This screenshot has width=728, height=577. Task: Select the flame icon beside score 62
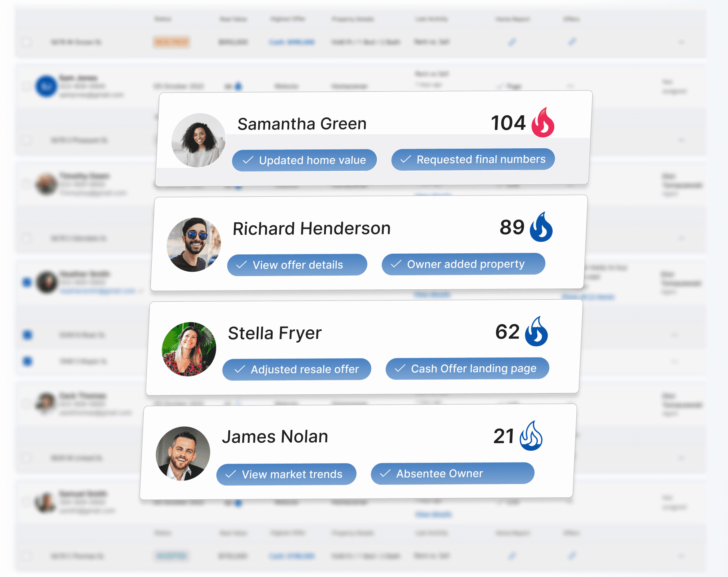pyautogui.click(x=536, y=332)
